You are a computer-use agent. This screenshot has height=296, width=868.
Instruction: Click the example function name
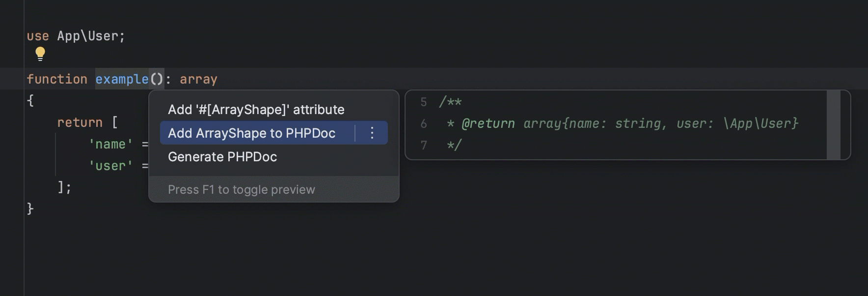pos(122,79)
